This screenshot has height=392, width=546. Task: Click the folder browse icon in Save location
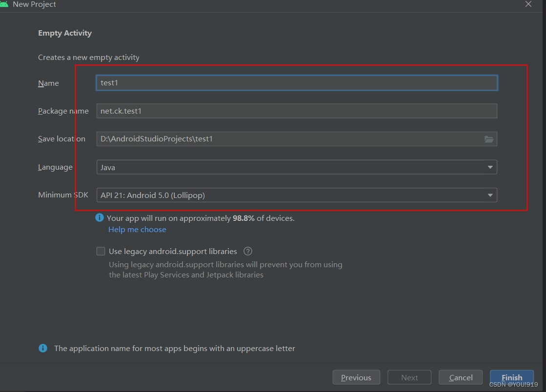pyautogui.click(x=489, y=139)
